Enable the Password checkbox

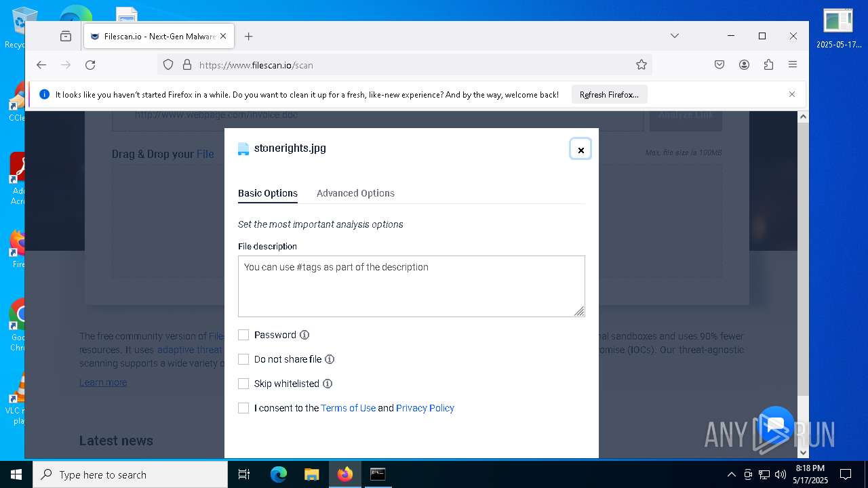point(243,335)
